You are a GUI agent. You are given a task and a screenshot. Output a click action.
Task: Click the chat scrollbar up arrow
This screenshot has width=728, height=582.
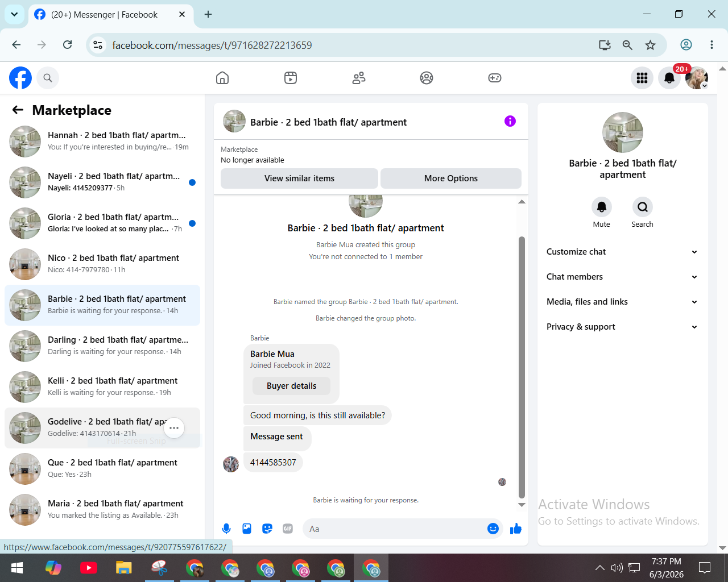pyautogui.click(x=522, y=202)
